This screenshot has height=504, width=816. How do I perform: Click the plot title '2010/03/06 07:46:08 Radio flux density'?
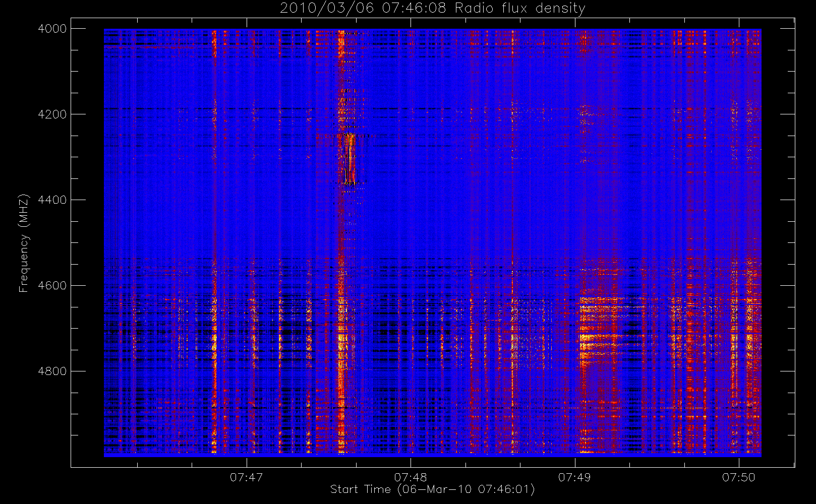[x=432, y=9]
